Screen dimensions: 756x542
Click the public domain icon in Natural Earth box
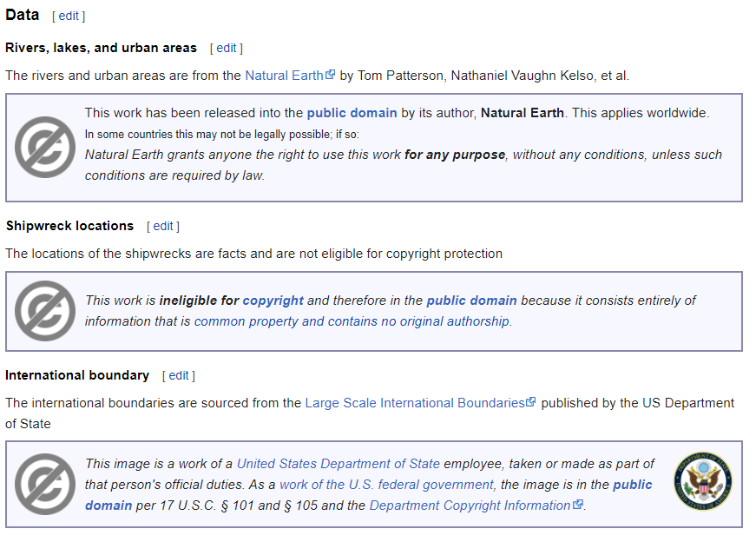(x=45, y=147)
